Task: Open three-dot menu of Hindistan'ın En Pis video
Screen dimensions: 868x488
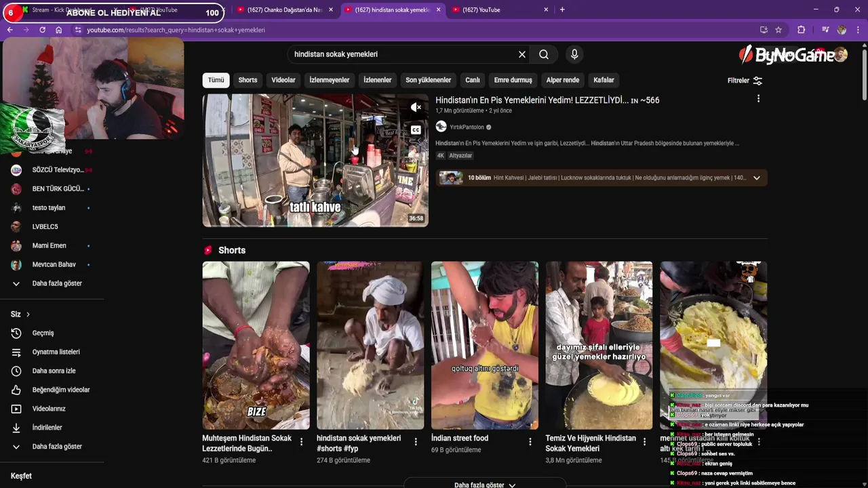Action: click(758, 99)
